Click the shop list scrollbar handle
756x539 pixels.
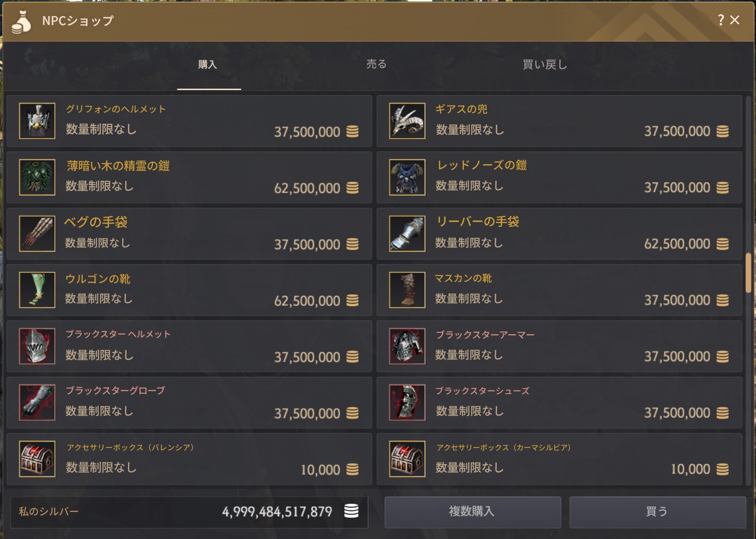748,272
